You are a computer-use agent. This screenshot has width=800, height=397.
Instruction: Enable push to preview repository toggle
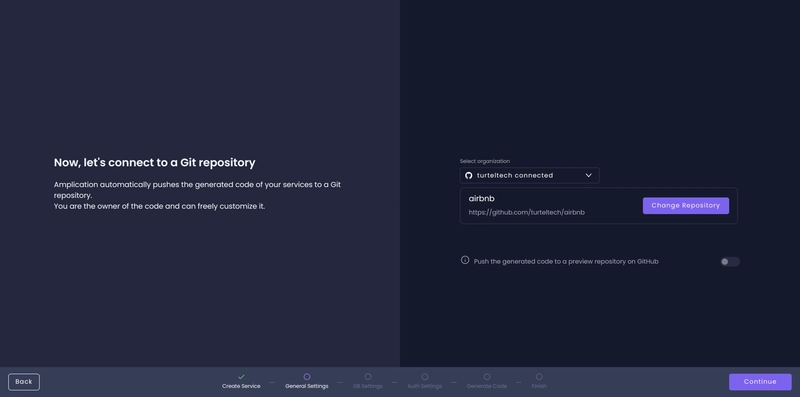730,262
